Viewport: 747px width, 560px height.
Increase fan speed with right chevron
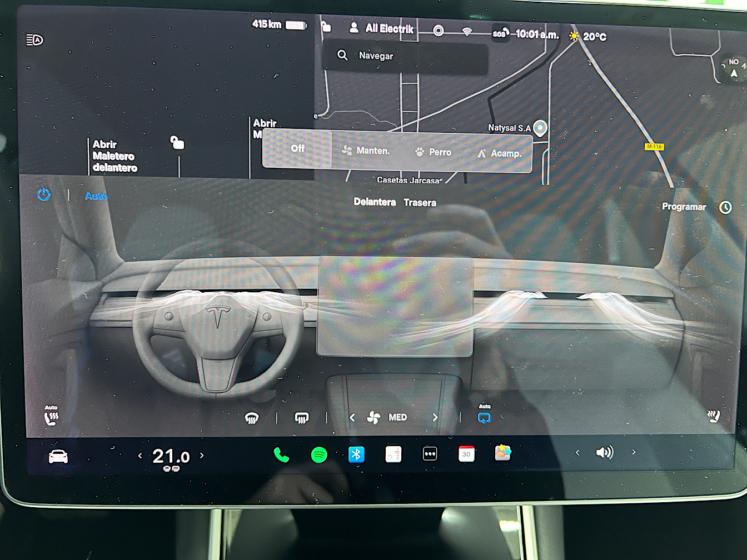tap(435, 417)
